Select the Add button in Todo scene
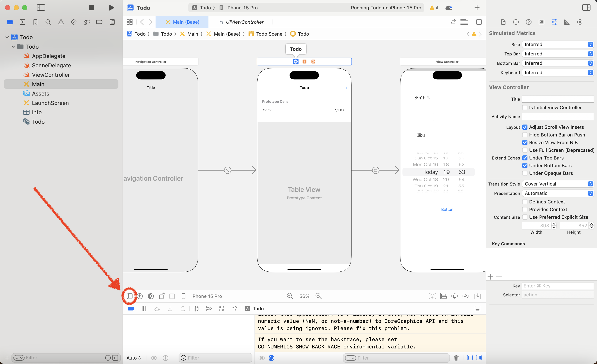 click(346, 88)
